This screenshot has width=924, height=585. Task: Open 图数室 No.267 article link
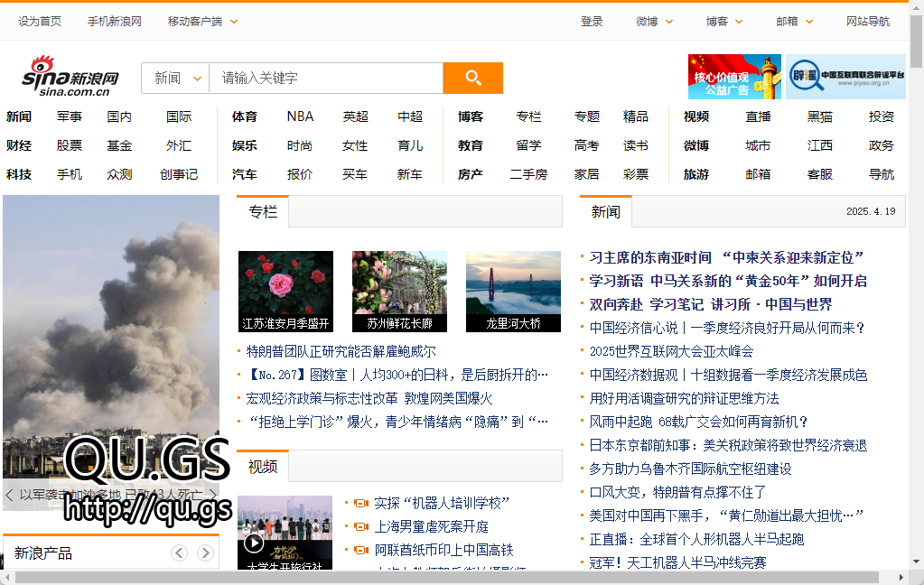pyautogui.click(x=397, y=376)
